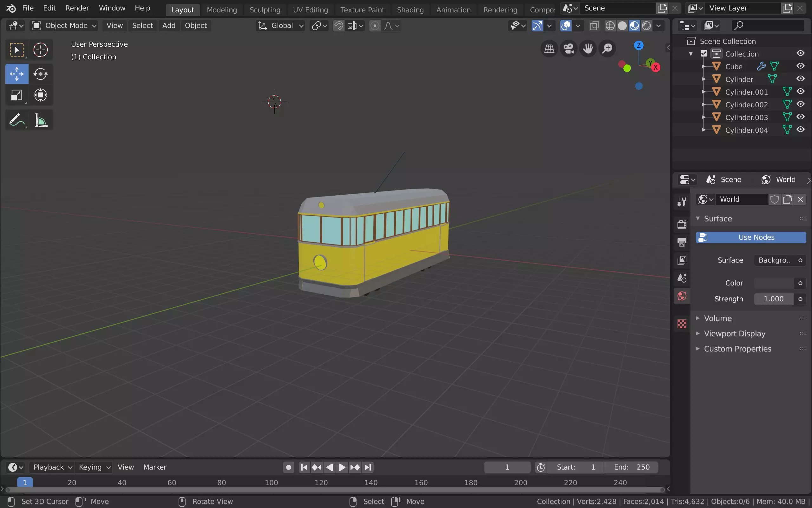Click the zoom view magnifier icon
812x508 pixels.
coord(607,49)
